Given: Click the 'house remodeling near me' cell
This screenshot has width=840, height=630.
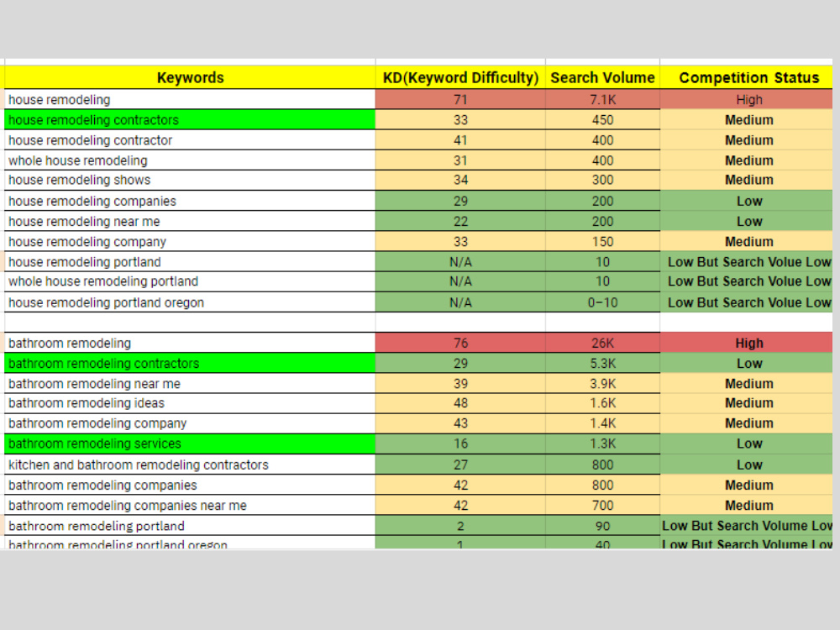Looking at the screenshot, I should [x=190, y=221].
